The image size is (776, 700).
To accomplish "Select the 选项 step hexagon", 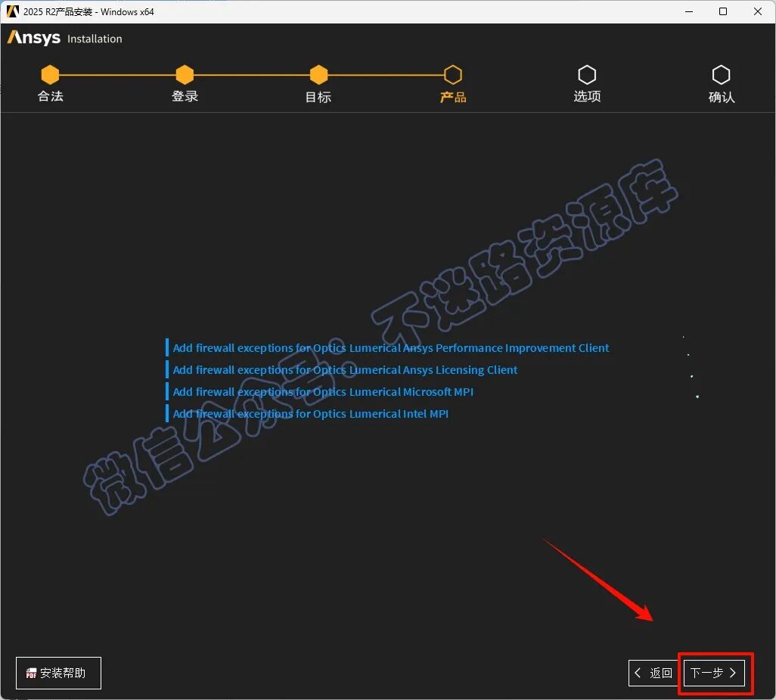I will 587,75.
